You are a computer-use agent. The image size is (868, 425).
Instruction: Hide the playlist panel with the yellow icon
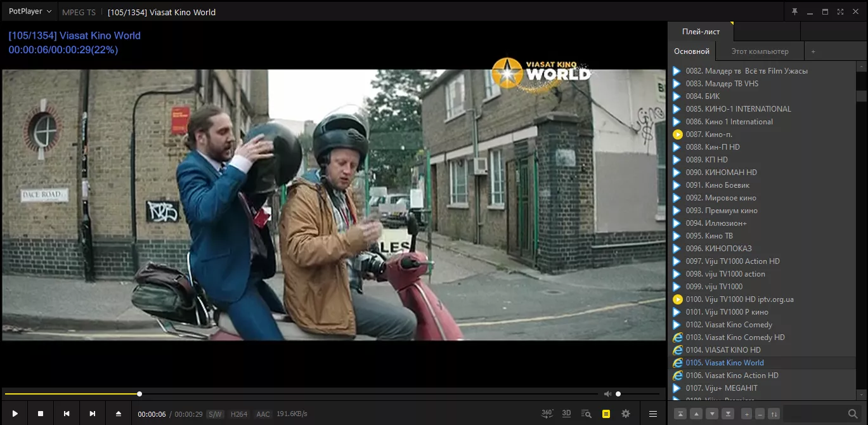pos(606,414)
